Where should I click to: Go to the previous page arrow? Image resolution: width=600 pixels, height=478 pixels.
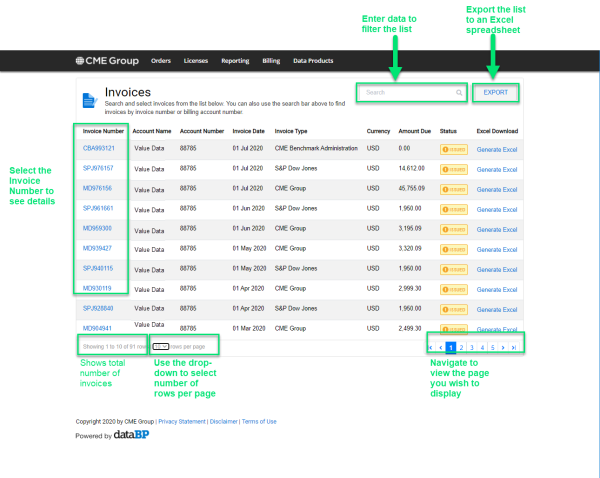coord(441,347)
